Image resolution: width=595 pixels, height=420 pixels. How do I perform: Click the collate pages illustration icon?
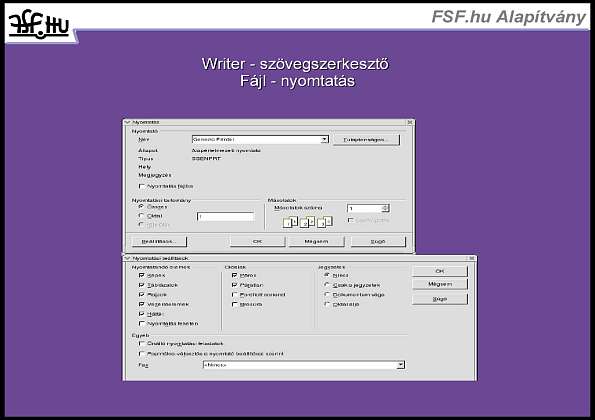pos(308,222)
